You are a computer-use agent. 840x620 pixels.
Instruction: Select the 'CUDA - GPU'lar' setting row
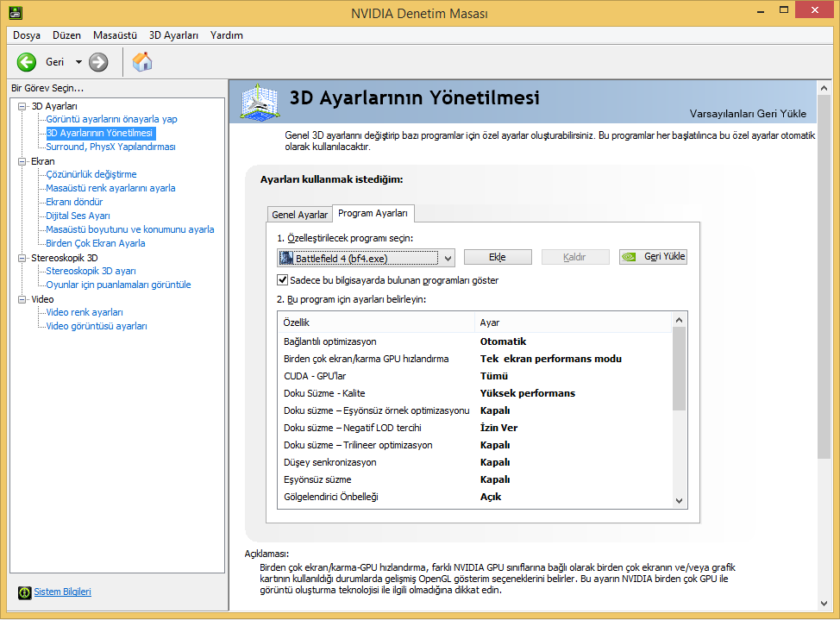(474, 376)
